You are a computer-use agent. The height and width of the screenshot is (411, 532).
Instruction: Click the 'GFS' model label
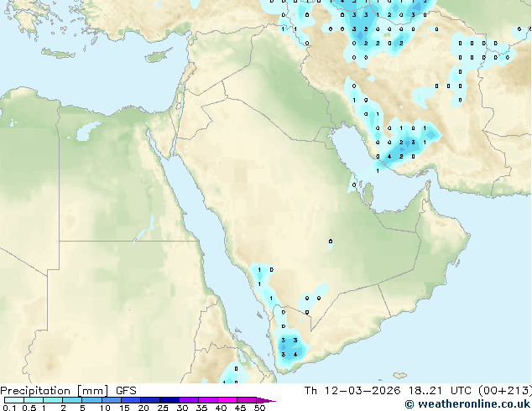[126, 391]
